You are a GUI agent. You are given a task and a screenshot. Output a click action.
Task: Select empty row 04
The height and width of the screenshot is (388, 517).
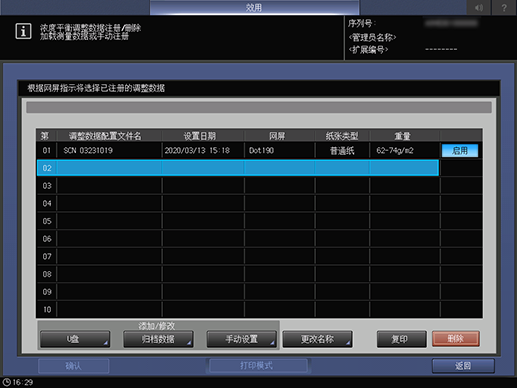[238, 203]
